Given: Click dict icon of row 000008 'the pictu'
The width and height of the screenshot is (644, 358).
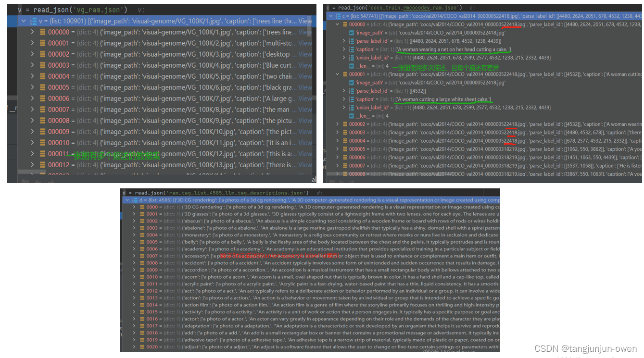Looking at the screenshot, I should [42, 121].
